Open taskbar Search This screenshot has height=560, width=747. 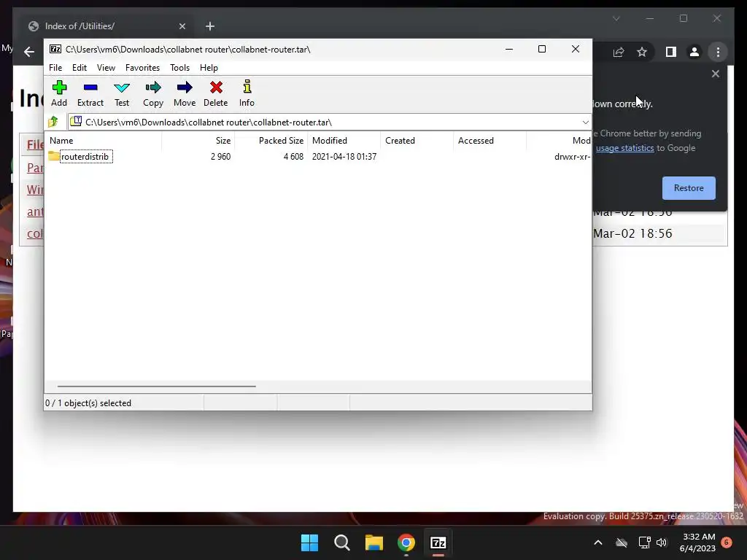341,542
